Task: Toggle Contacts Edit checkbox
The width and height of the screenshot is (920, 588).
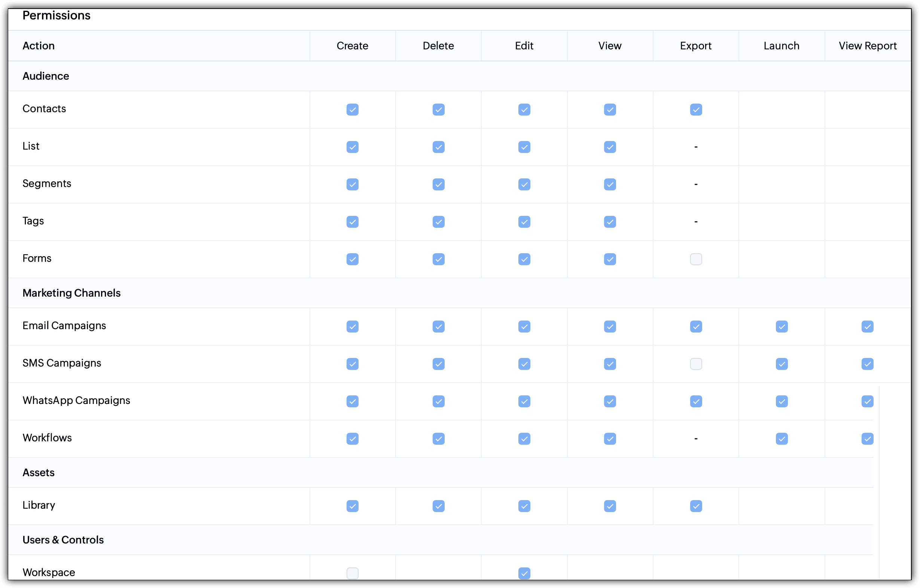Action: pyautogui.click(x=524, y=110)
